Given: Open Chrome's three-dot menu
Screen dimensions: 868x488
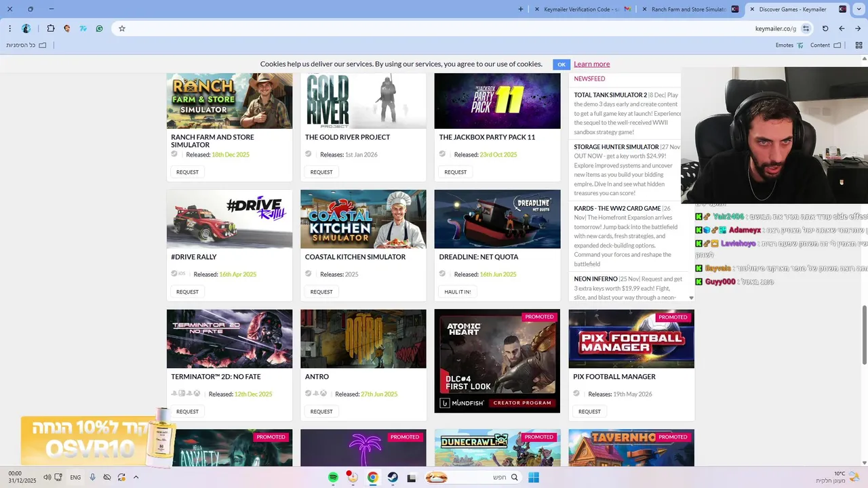Looking at the screenshot, I should [9, 28].
